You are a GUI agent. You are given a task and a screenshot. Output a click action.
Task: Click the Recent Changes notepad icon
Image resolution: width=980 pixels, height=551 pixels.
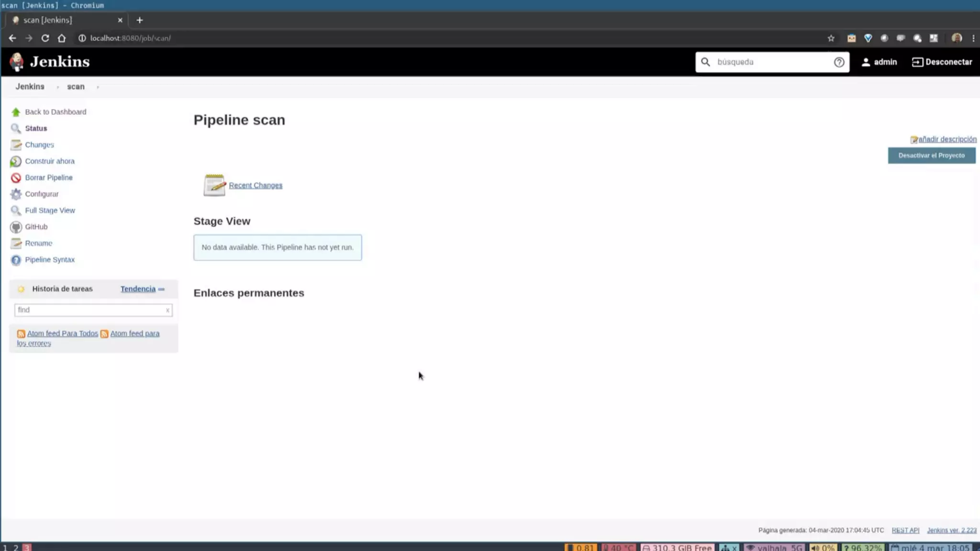pos(214,185)
